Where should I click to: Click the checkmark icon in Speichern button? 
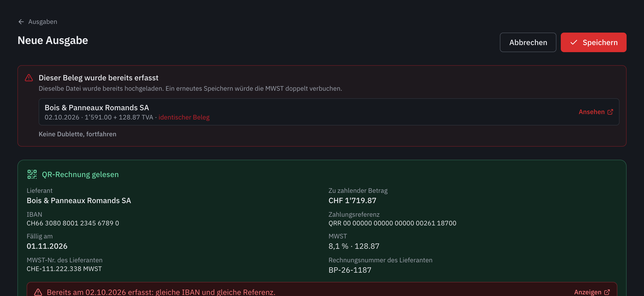click(574, 42)
